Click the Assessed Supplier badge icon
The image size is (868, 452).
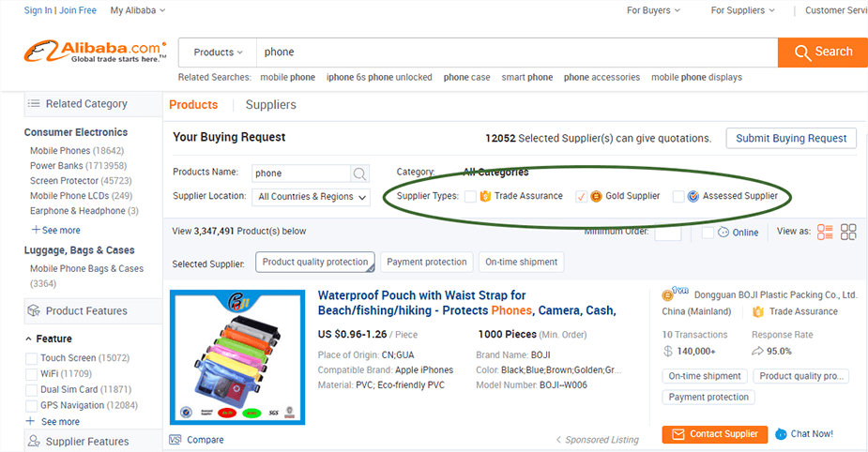[x=693, y=196]
